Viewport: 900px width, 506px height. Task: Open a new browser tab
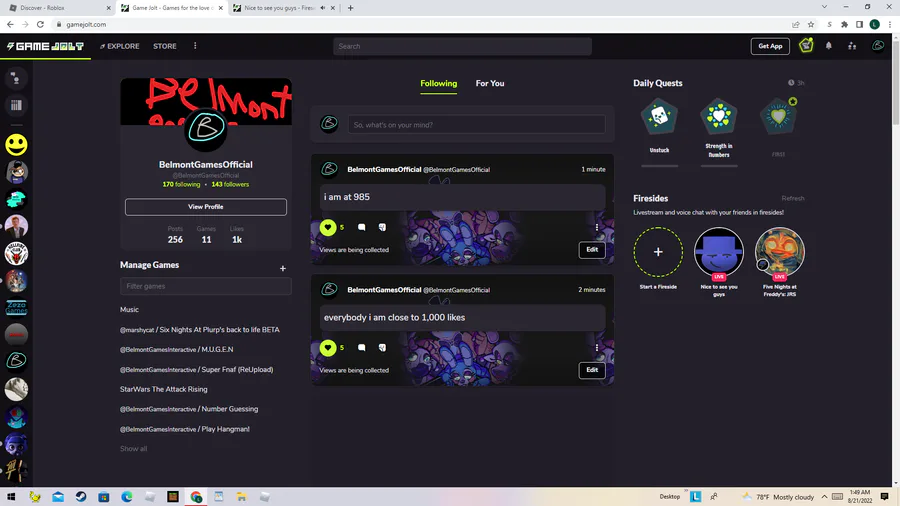(350, 8)
